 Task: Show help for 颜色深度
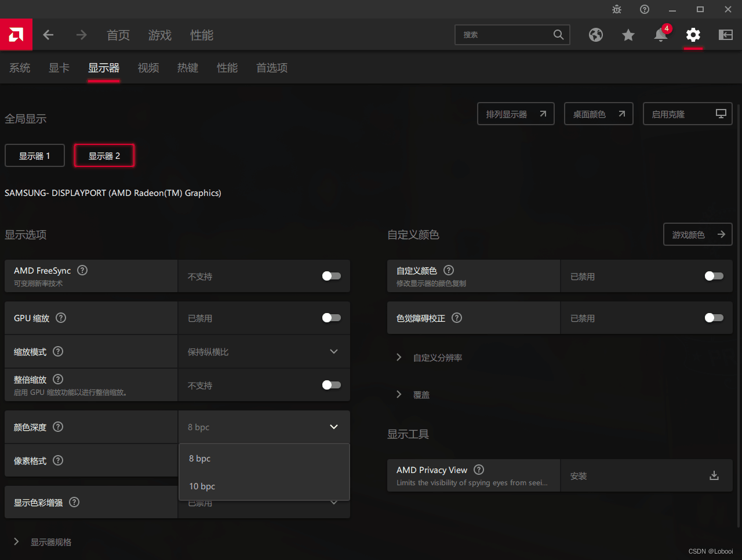coord(58,427)
